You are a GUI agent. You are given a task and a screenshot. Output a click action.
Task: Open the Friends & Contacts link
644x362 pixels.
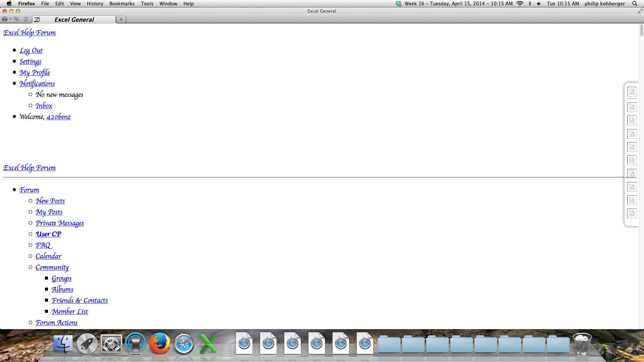click(80, 300)
